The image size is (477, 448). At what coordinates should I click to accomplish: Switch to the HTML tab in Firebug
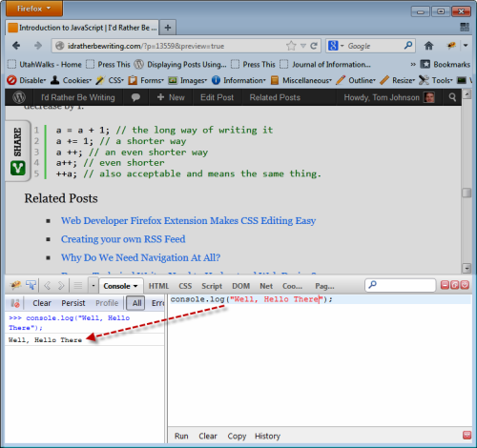pyautogui.click(x=158, y=286)
